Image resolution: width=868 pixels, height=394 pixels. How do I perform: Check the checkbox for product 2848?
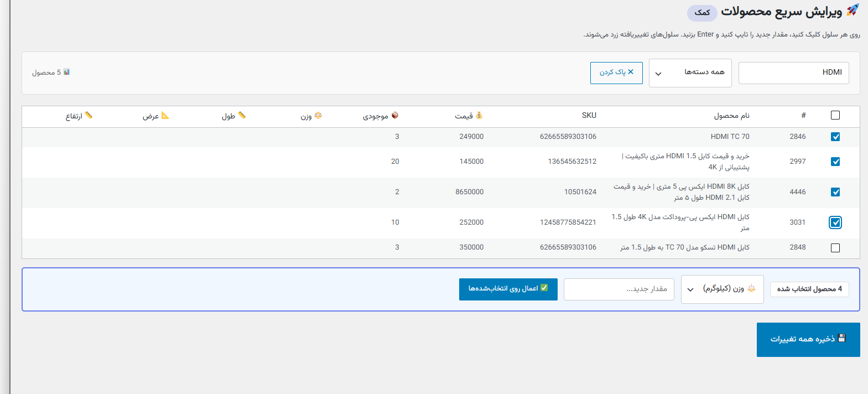pyautogui.click(x=835, y=248)
